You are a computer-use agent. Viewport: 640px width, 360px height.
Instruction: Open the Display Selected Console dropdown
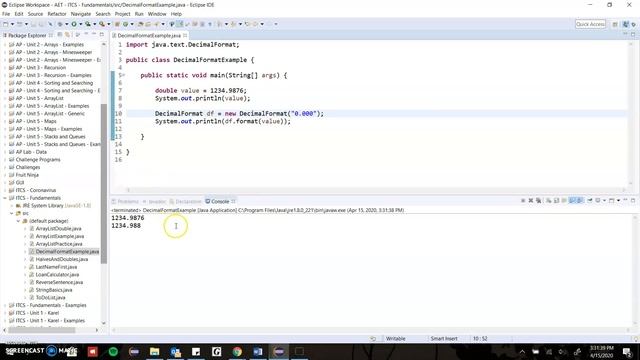pyautogui.click(x=604, y=200)
